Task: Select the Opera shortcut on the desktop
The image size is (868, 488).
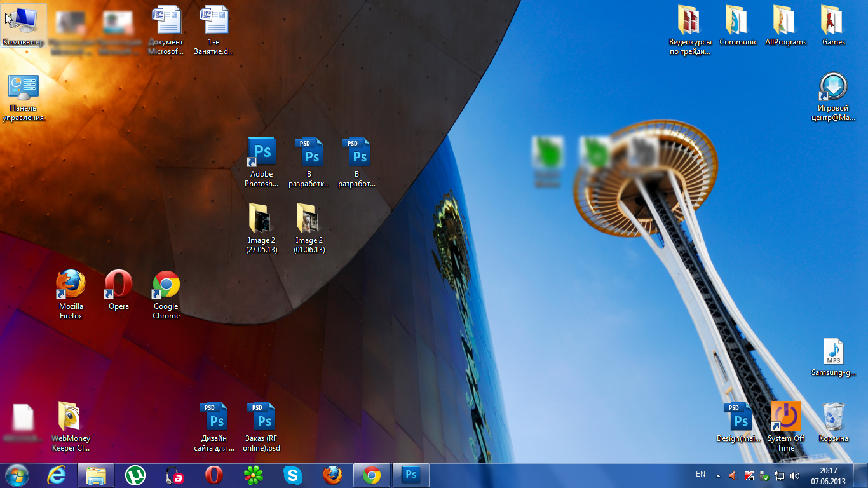Action: point(119,285)
